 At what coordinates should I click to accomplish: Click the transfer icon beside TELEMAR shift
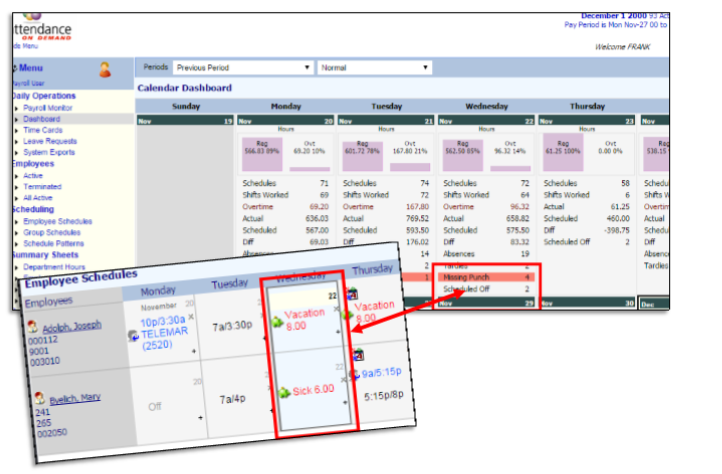tap(134, 336)
